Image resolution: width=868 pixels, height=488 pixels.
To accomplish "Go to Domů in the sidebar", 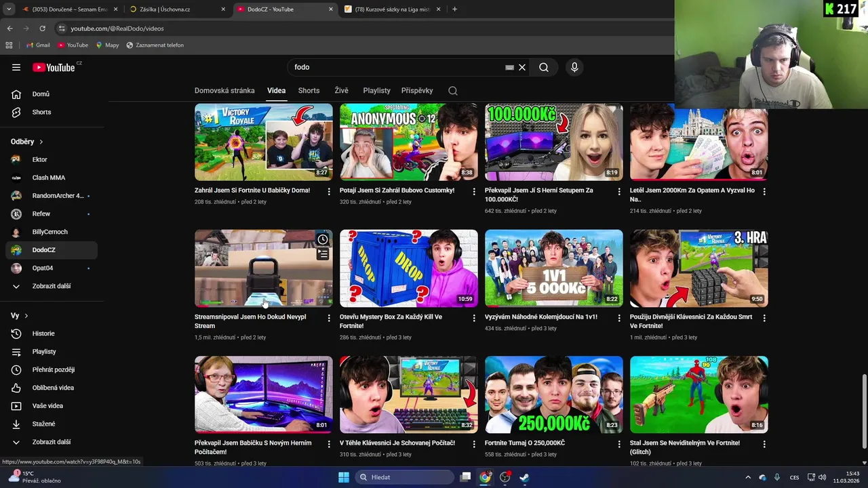I will (x=52, y=94).
